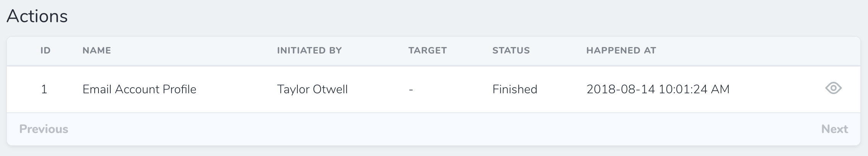Click the footer bar between Previous and Next
The image size is (868, 156).
click(434, 129)
